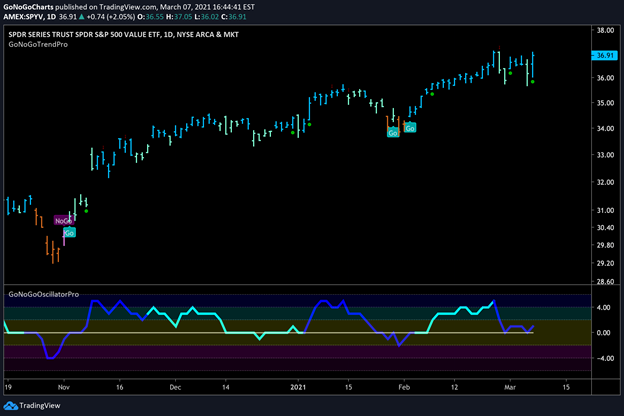This screenshot has width=624, height=416.
Task: Click the 31.00 price axis label
Action: point(605,210)
